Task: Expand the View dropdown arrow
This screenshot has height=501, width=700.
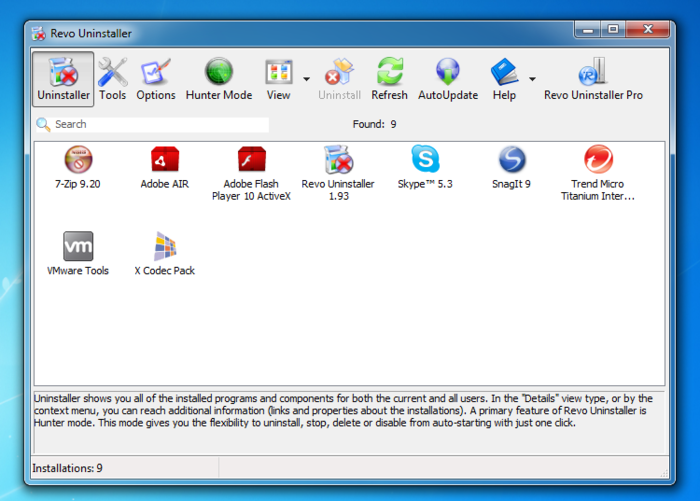Action: 306,79
